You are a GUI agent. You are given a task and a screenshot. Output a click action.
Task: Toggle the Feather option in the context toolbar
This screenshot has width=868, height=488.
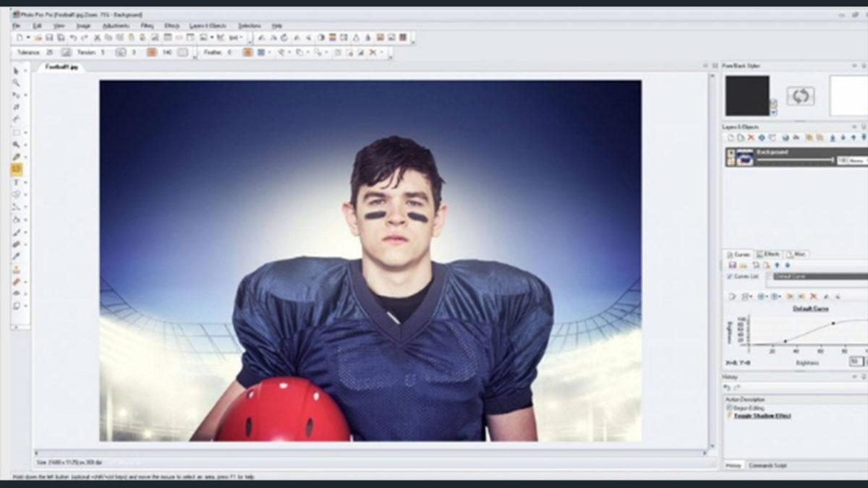pos(248,52)
